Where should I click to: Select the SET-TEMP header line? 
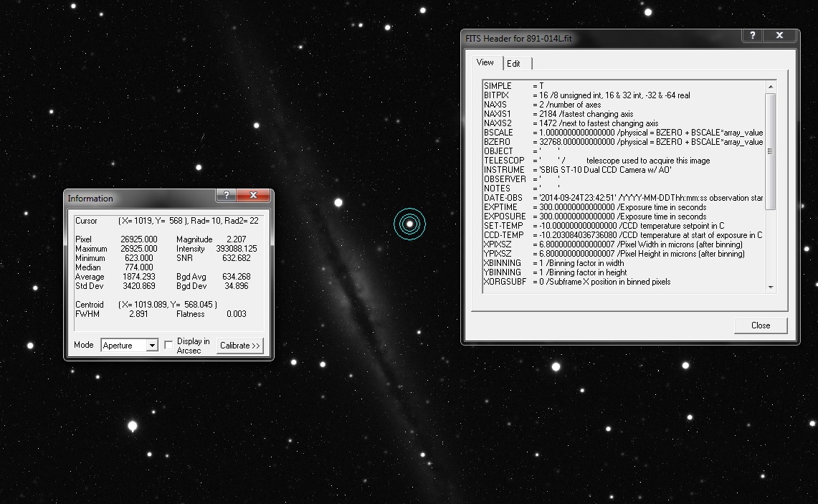(x=604, y=226)
